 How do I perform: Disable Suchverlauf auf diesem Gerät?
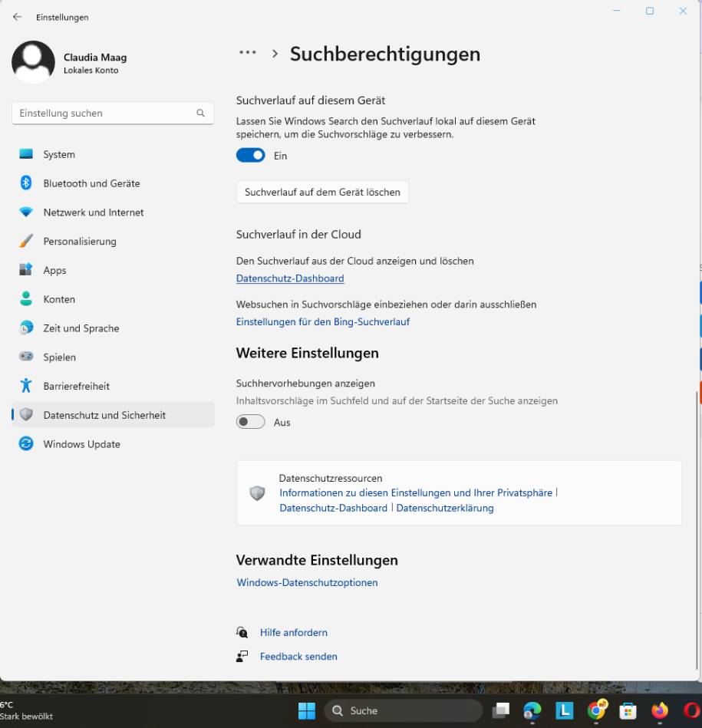(249, 155)
